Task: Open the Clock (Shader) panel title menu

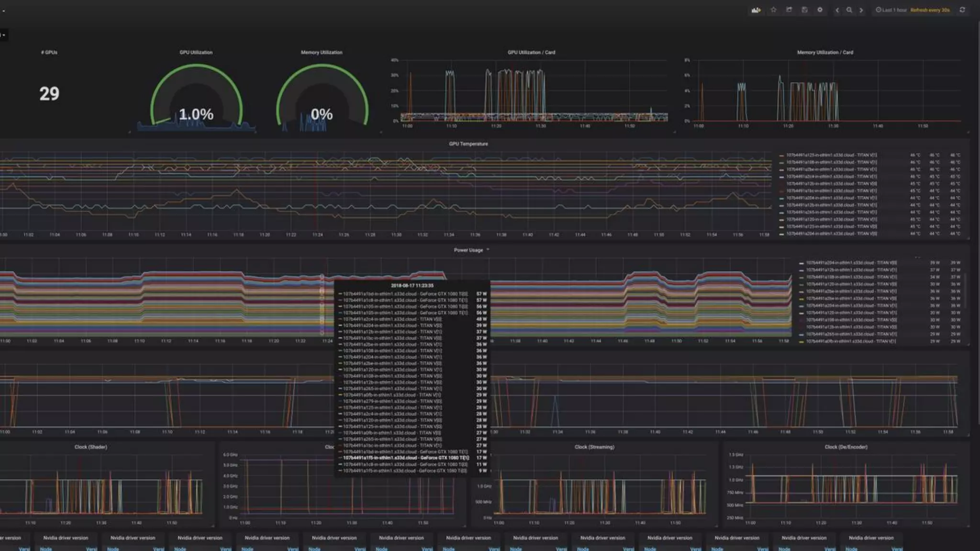Action: 90,447
